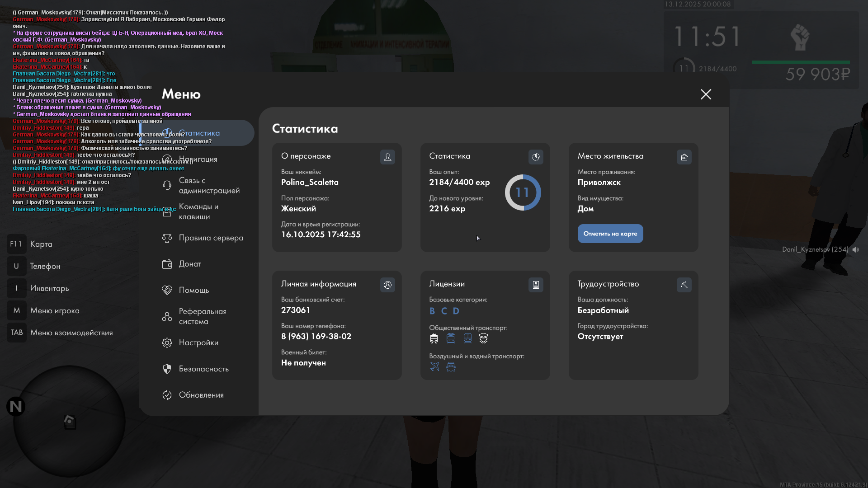
Task: Click the tools icon in Трудоустройство card
Action: [x=684, y=285]
